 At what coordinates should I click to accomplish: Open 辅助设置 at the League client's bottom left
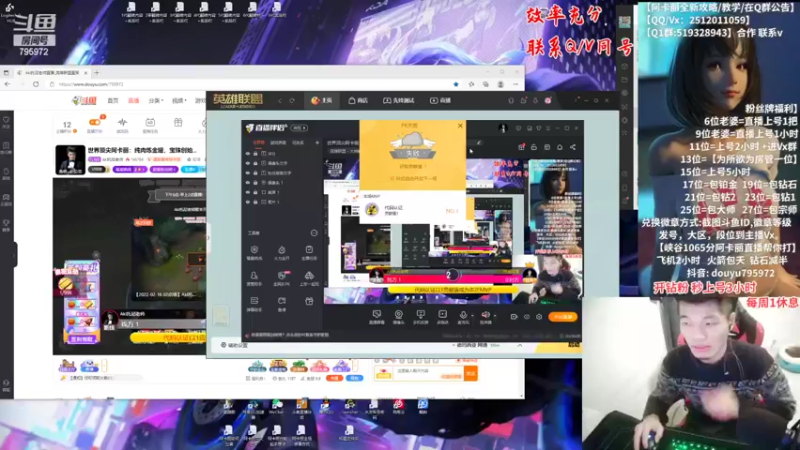(234, 345)
